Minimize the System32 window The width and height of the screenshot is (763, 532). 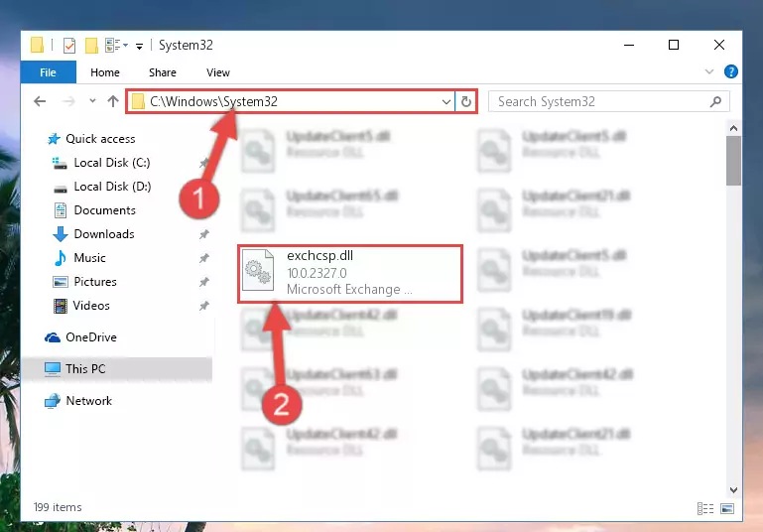click(x=629, y=46)
